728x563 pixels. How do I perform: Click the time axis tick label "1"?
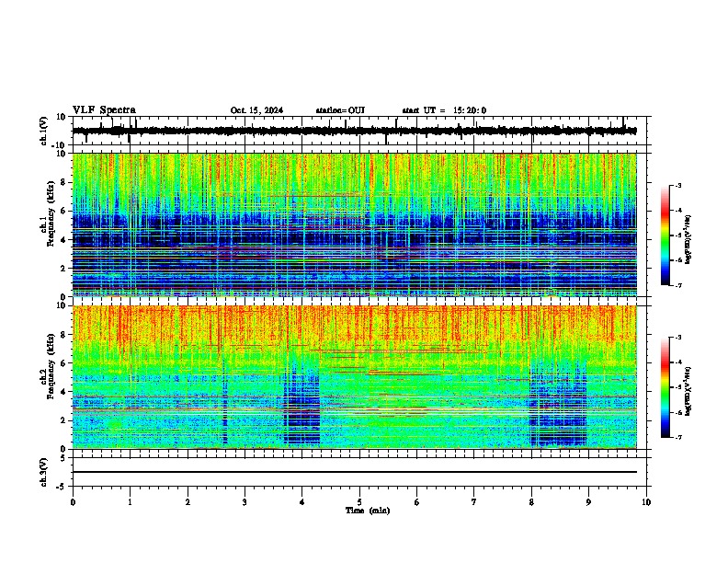130,502
